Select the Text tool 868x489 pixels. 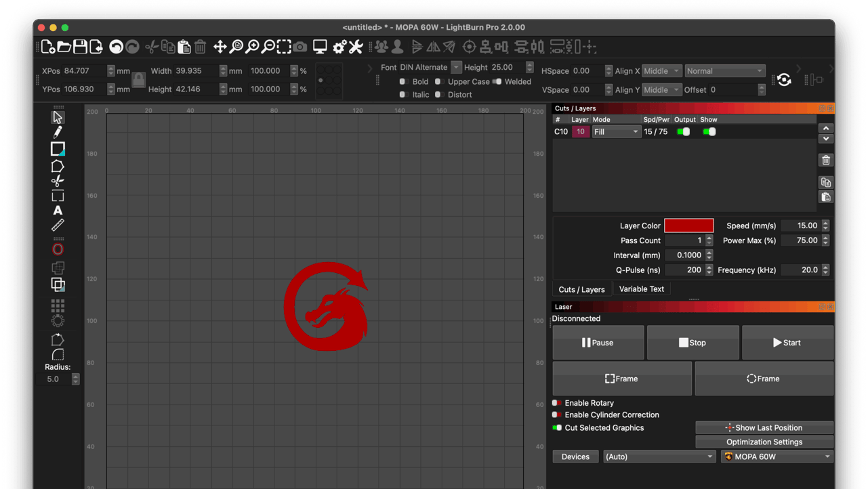(58, 211)
